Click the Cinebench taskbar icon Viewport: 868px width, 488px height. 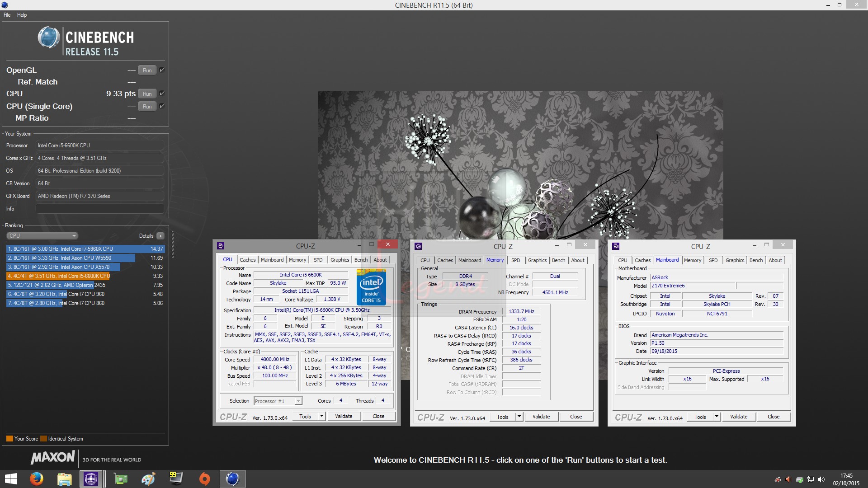(x=232, y=479)
